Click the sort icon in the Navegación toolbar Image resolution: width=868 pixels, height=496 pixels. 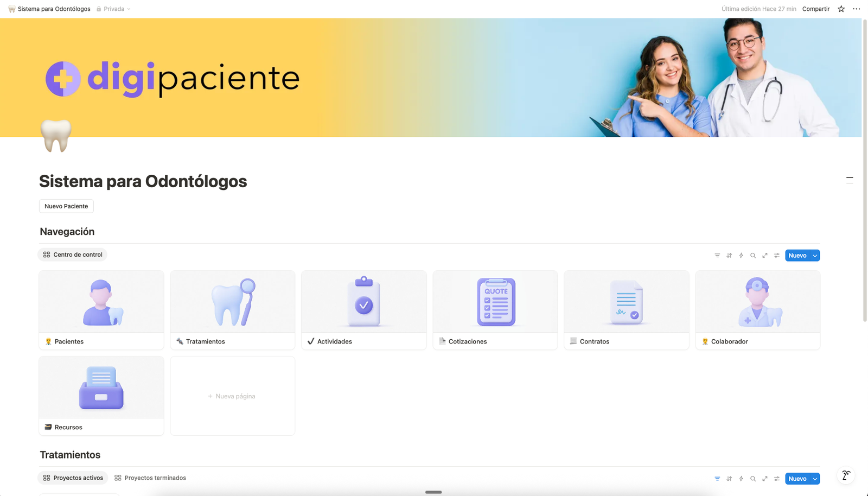tap(729, 256)
